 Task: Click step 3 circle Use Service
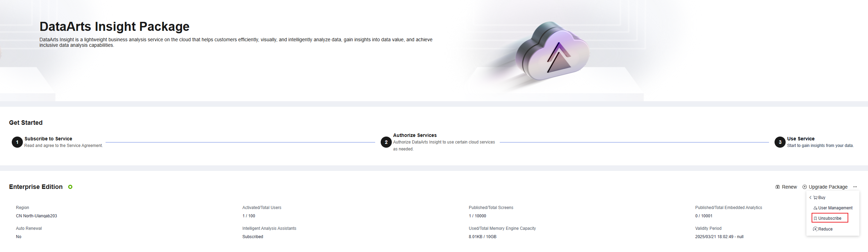click(x=780, y=142)
